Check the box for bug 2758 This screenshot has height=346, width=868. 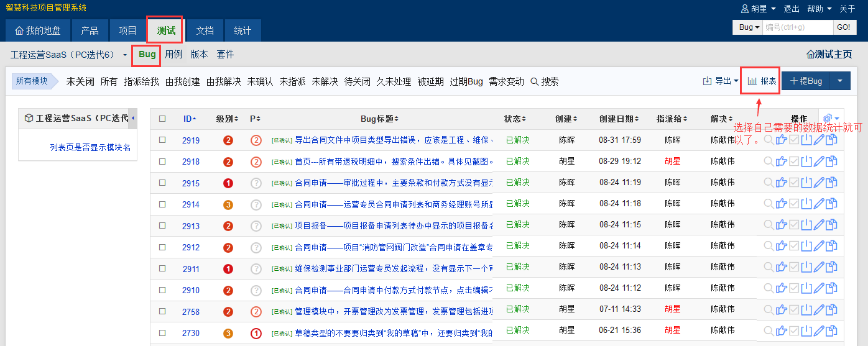[162, 311]
